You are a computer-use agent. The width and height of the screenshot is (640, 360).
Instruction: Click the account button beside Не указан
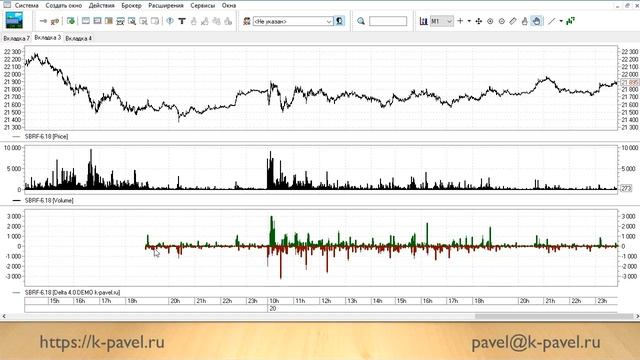point(340,21)
